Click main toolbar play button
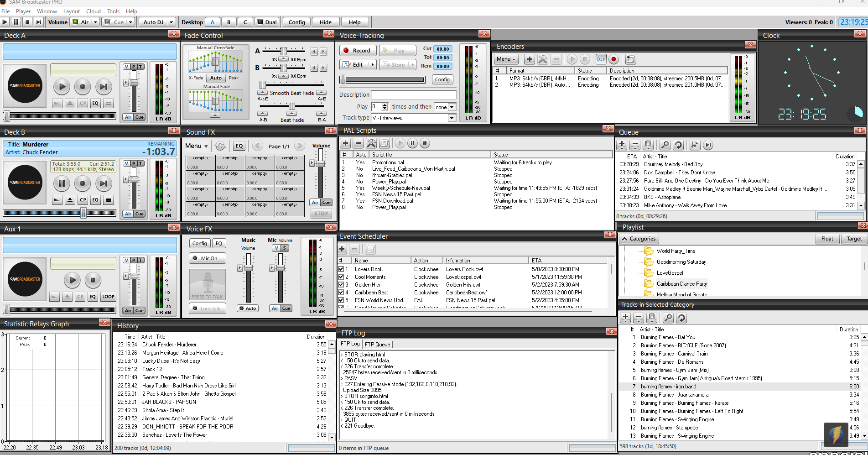 tap(5, 22)
